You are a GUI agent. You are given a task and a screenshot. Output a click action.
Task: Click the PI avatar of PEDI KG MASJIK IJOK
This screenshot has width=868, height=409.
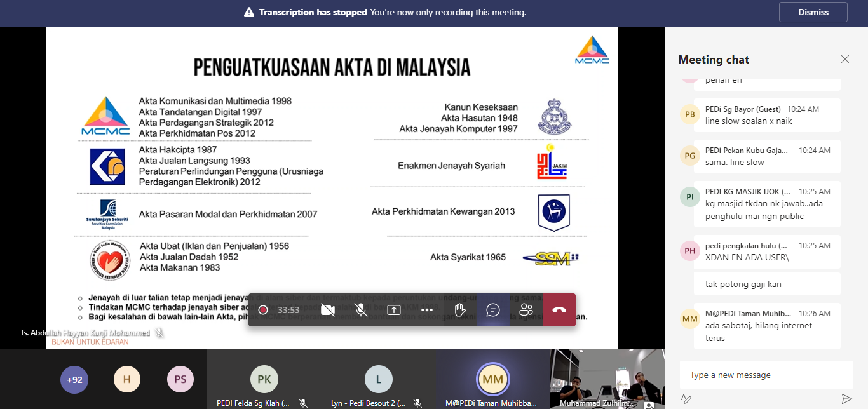tap(689, 197)
